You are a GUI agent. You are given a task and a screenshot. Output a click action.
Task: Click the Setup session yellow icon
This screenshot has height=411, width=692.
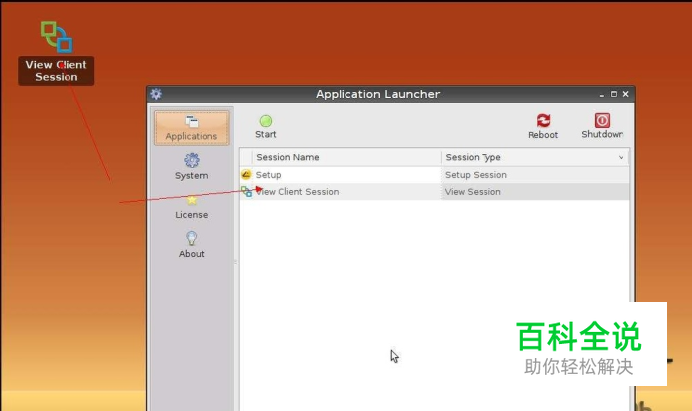246,175
